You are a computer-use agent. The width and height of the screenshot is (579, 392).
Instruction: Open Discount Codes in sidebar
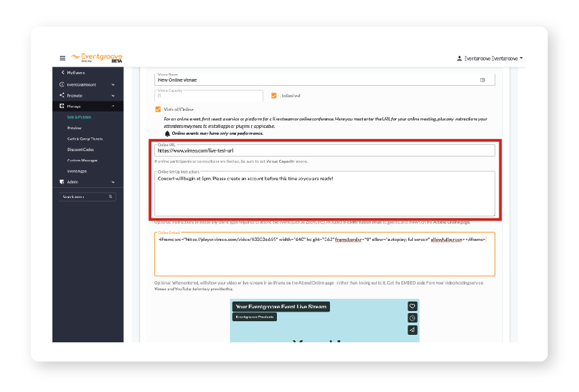(x=80, y=149)
